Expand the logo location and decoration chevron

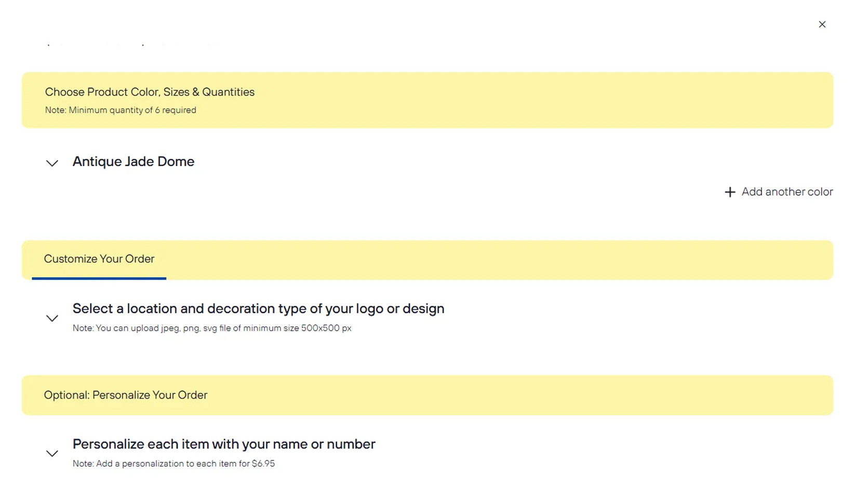[x=52, y=318]
